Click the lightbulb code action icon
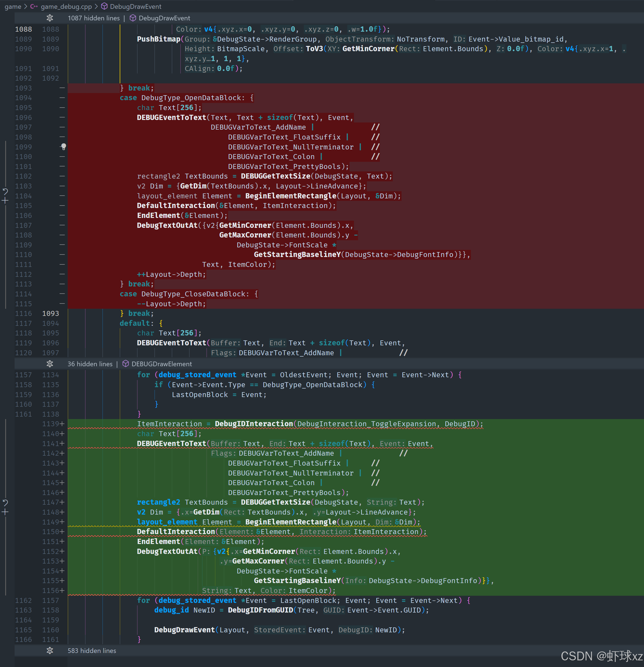Screen dimensions: 644x667 tap(64, 147)
